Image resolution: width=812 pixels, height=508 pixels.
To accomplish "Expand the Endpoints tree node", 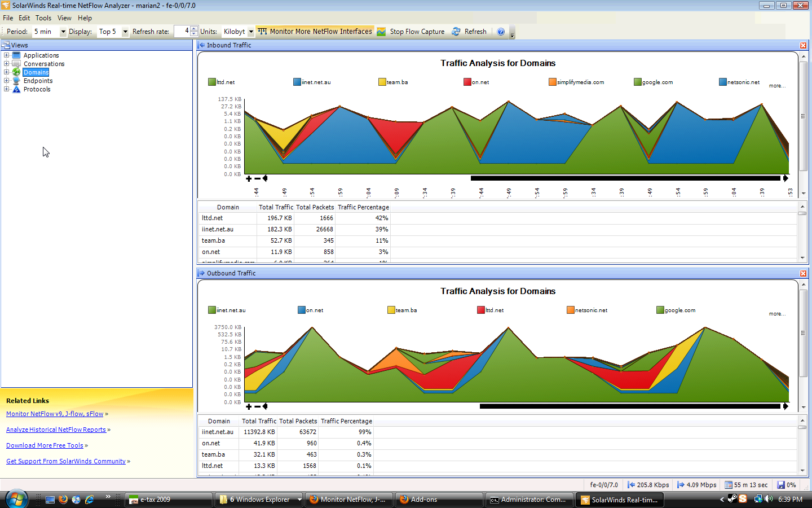I will (x=6, y=81).
